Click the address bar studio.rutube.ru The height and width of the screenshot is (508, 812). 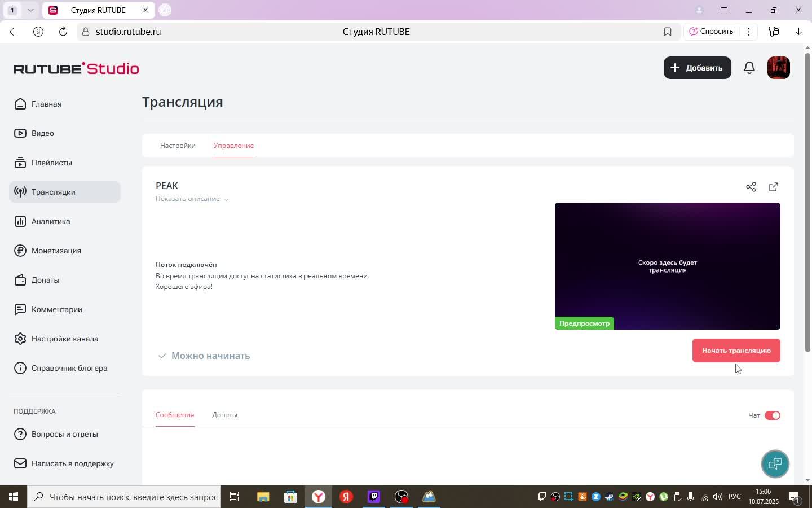(x=128, y=32)
